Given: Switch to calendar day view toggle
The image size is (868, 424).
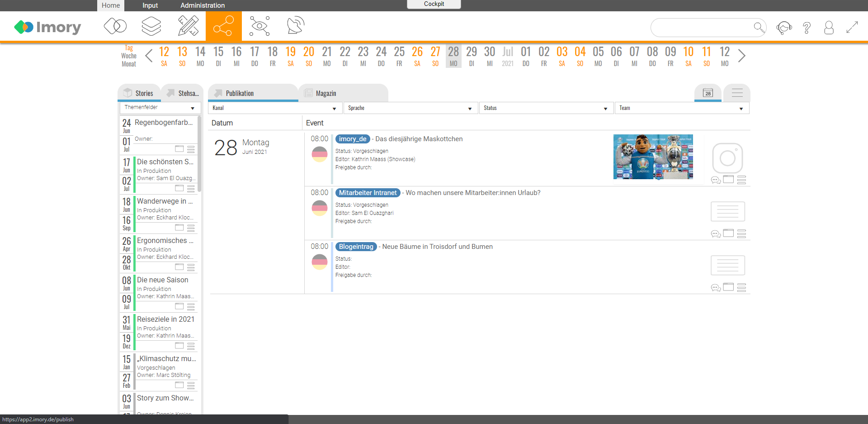Looking at the screenshot, I should coord(708,93).
